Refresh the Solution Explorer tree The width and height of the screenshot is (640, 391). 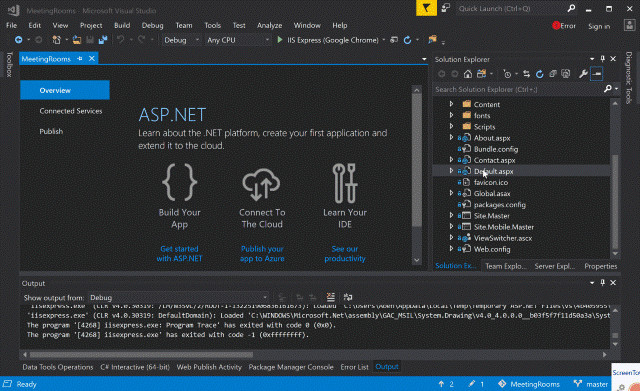[540, 74]
